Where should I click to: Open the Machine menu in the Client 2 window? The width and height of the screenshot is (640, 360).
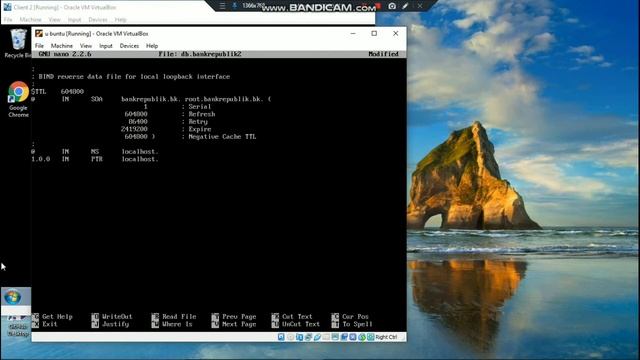tap(31, 20)
